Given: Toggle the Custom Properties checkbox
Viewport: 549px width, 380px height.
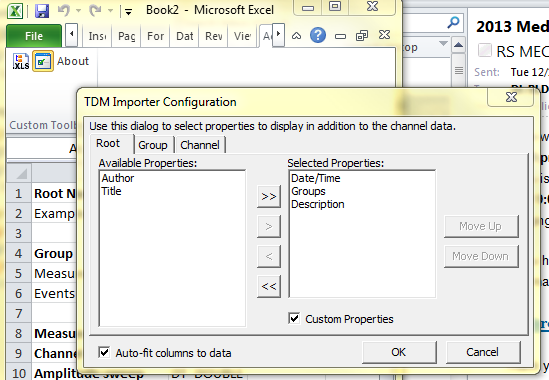Looking at the screenshot, I should coord(294,319).
